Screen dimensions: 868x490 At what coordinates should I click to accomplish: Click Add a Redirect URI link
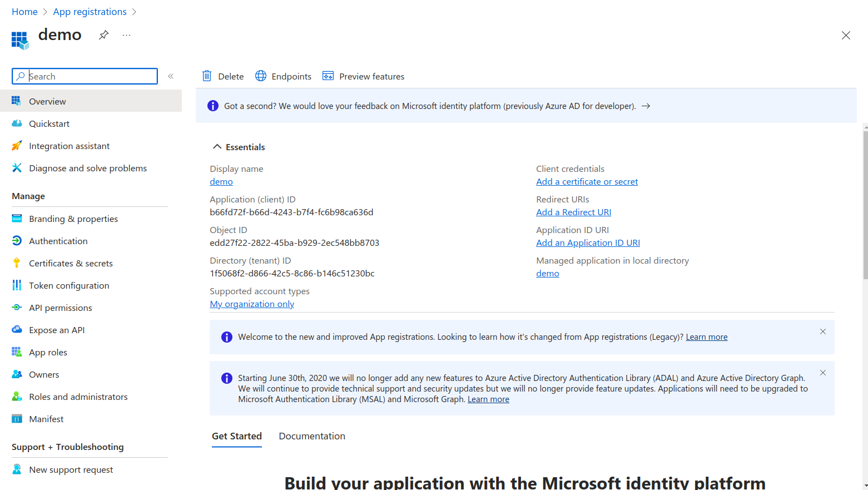click(x=573, y=212)
